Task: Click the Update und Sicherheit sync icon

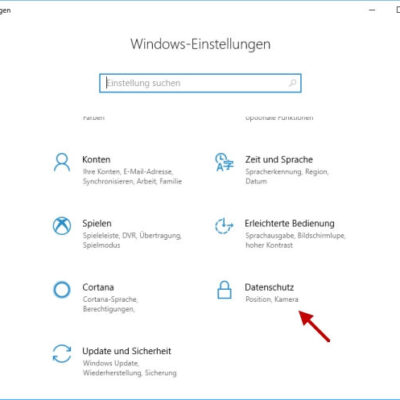Action: click(x=62, y=353)
